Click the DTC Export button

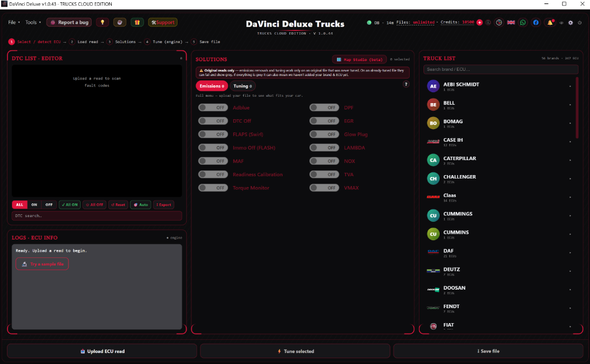(164, 205)
